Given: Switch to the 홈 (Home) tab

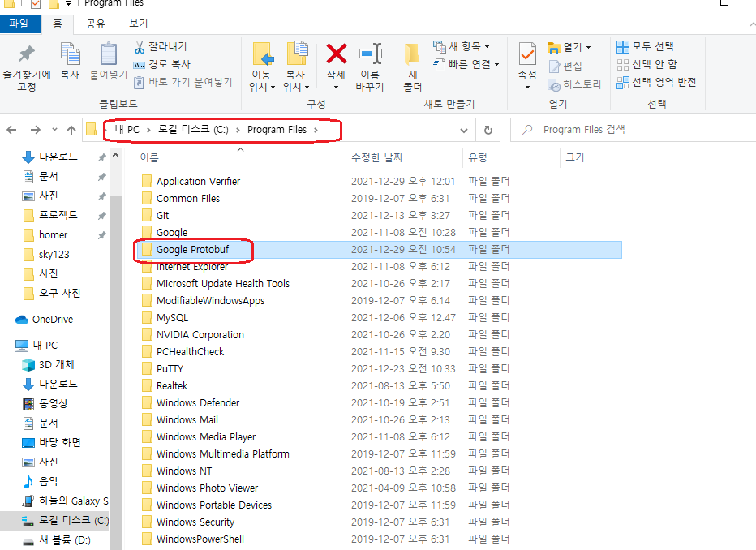Looking at the screenshot, I should point(58,24).
